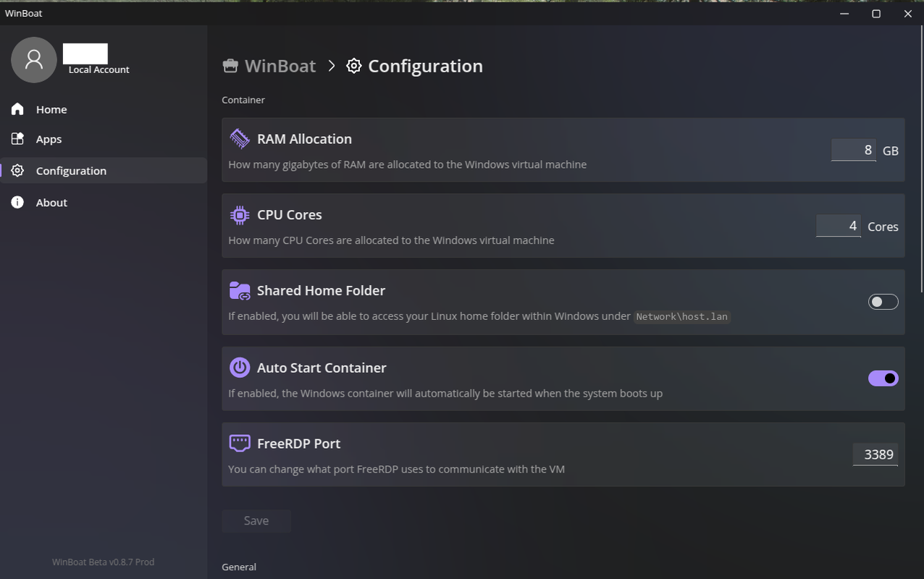The image size is (924, 579).
Task: Enable the Shared Home Folder toggle
Action: tap(883, 302)
